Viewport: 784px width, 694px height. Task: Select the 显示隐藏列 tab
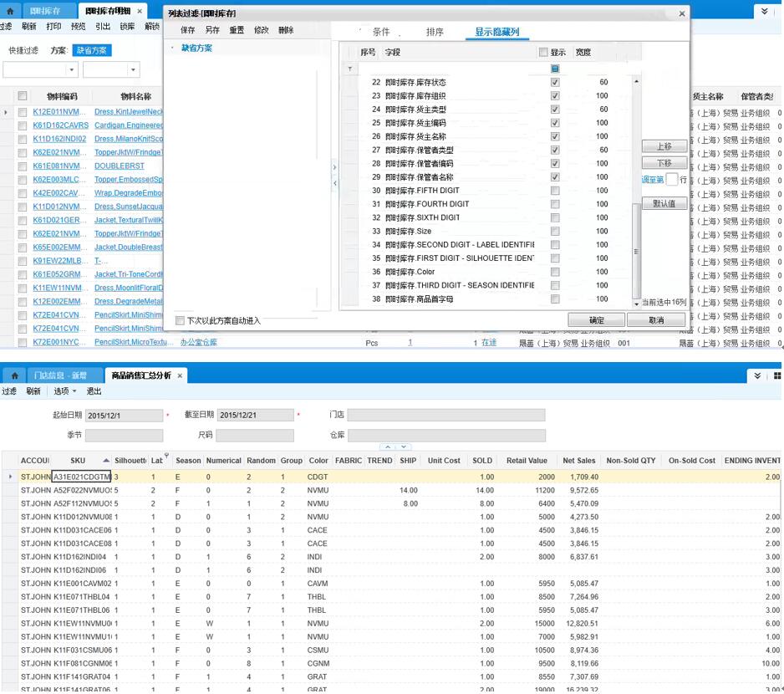click(497, 32)
